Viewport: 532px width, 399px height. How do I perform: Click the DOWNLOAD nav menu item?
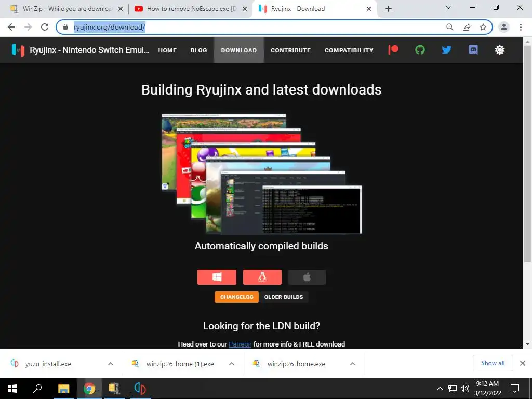tap(239, 50)
